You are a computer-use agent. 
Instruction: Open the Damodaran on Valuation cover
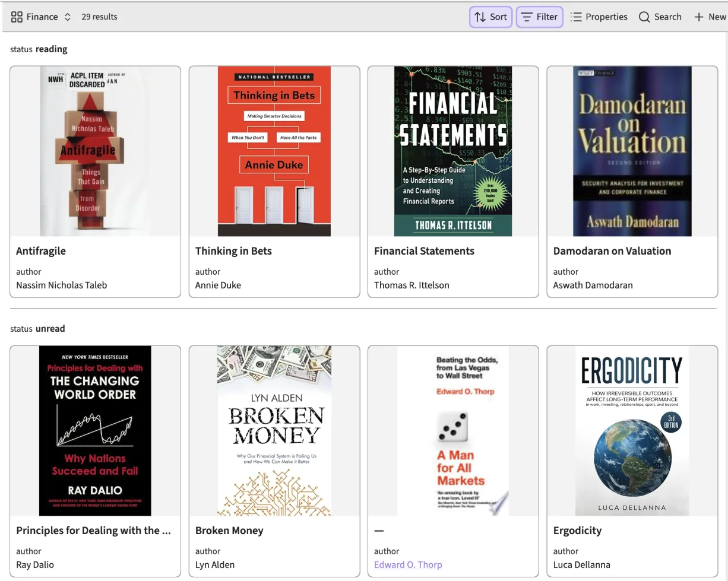[x=632, y=151]
